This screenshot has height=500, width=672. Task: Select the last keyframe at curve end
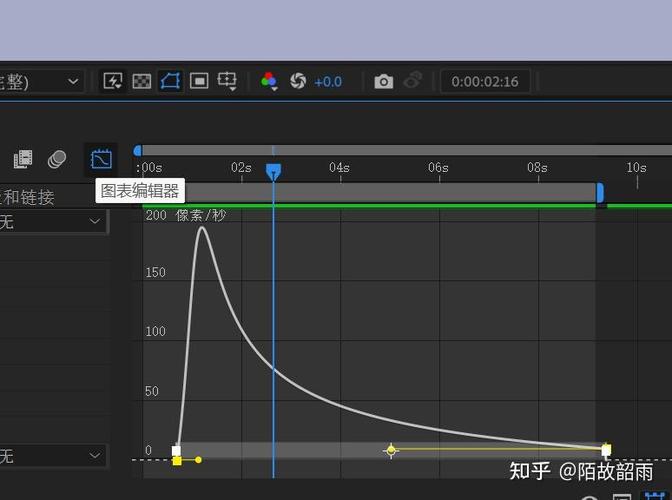point(606,450)
